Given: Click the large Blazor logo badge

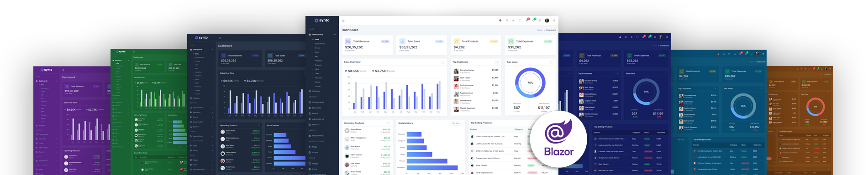Looking at the screenshot, I should pos(559,139).
